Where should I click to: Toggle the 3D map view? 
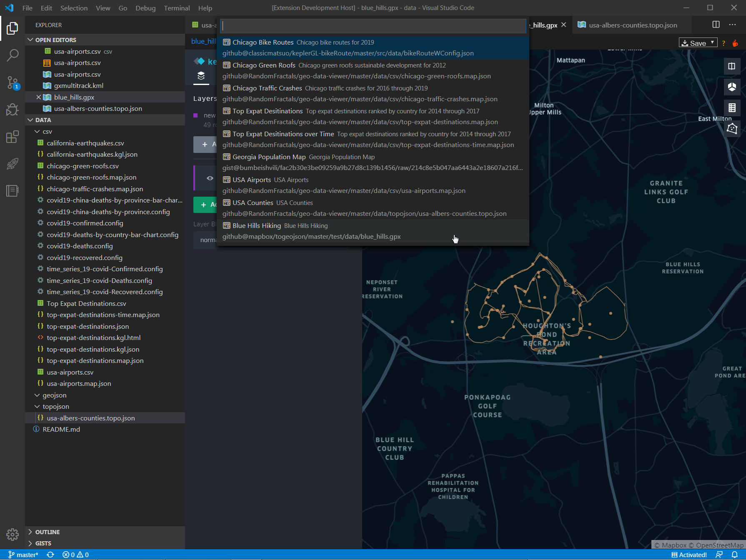tap(732, 87)
